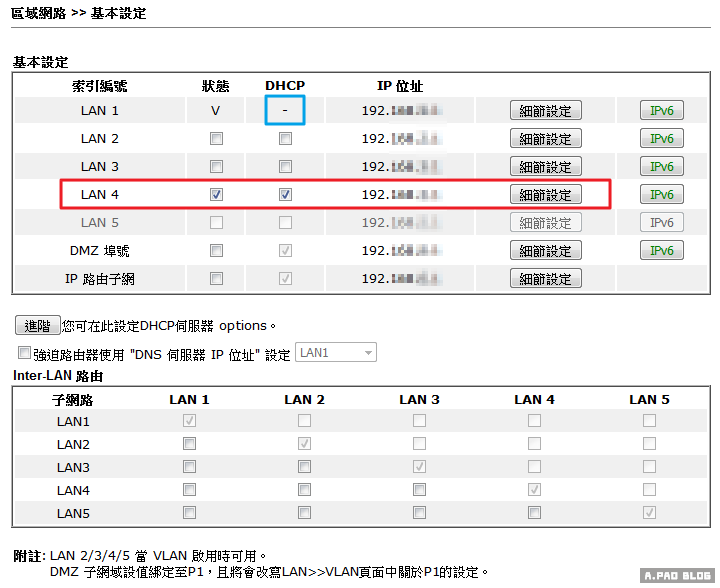Enable the IP 路由子網 status checkbox
The image size is (720, 588).
(216, 279)
